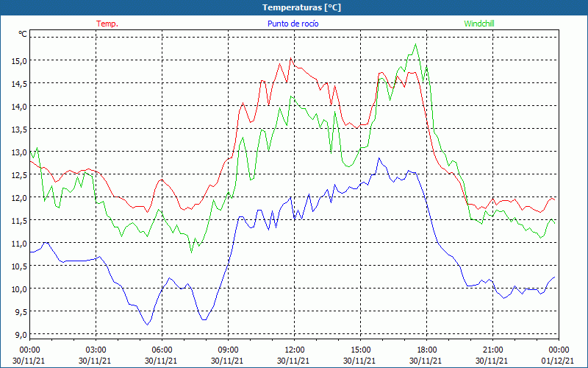The width and height of the screenshot is (588, 368).
Task: Click the 12,0 y-axis value
Action: click(20, 197)
